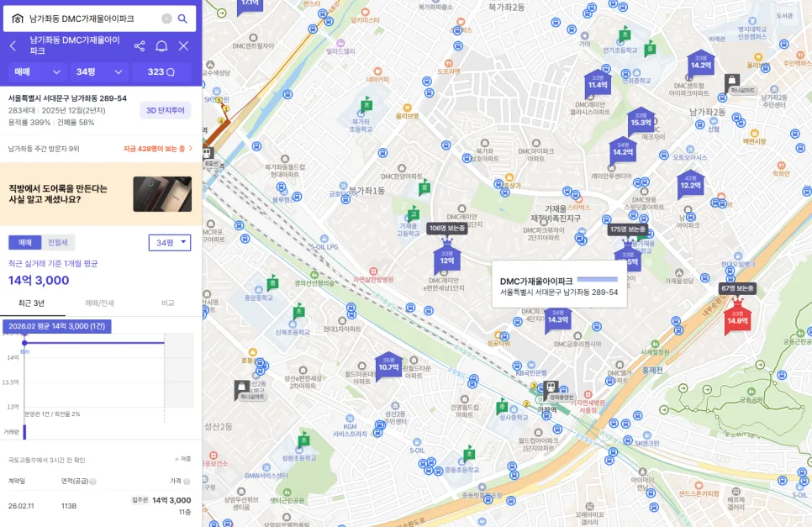
Task: Click the 저층 legend indicator
Action: click(183, 459)
